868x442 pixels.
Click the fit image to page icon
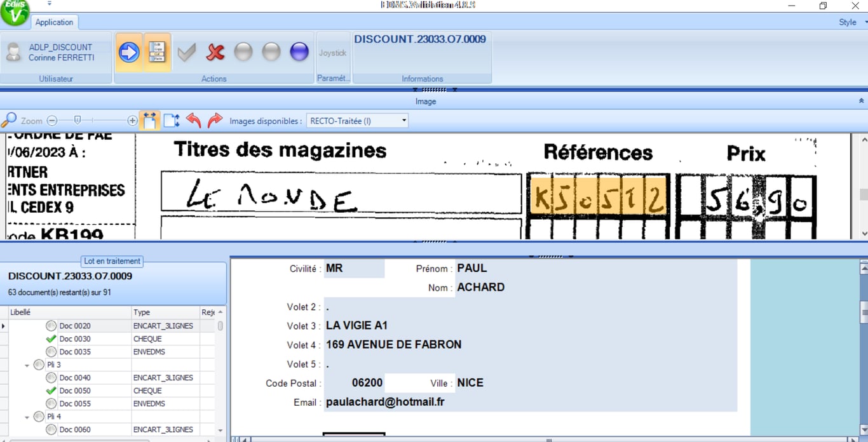click(x=172, y=121)
